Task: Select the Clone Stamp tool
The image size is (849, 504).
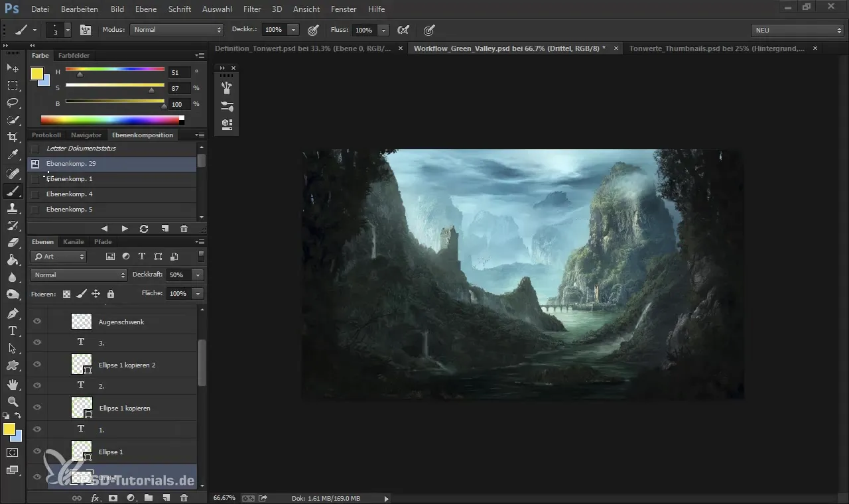Action: pos(13,208)
